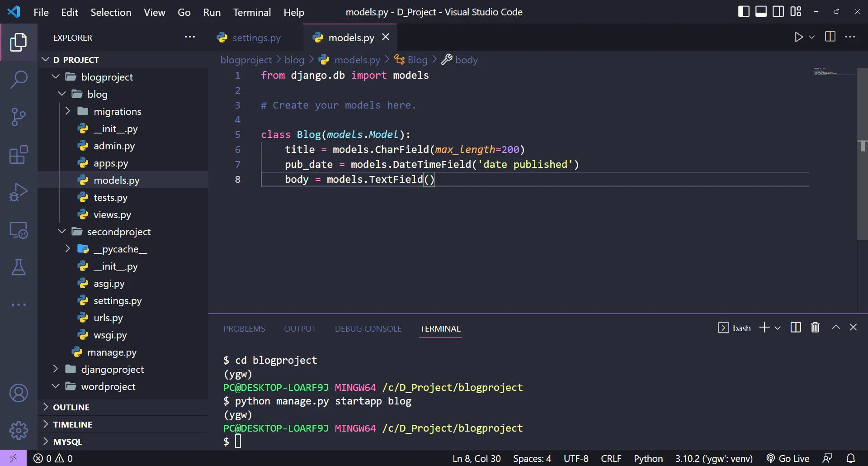Open the new terminal launch profile dropdown

coord(778,328)
